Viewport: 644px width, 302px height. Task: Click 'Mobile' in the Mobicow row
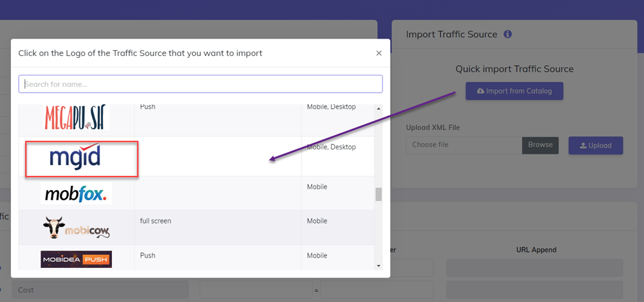click(317, 221)
